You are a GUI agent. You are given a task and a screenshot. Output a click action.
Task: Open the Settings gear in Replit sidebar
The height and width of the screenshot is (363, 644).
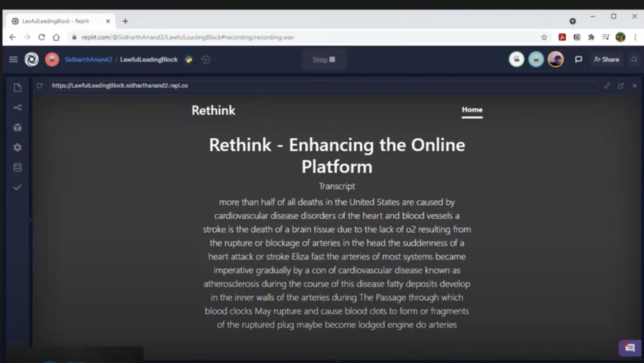[17, 147]
